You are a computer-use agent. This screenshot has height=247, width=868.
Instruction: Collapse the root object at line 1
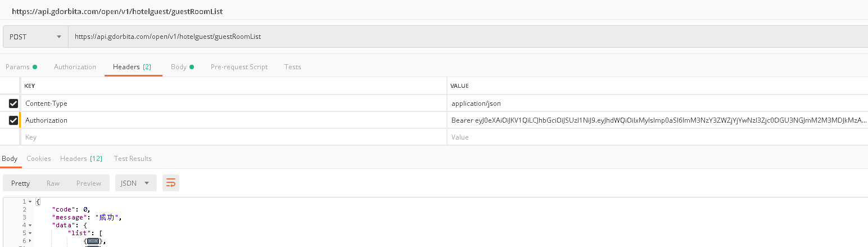30,201
